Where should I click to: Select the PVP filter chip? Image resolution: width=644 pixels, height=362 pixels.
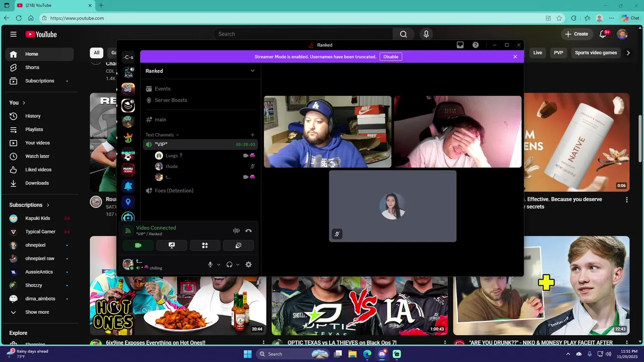pos(558,53)
